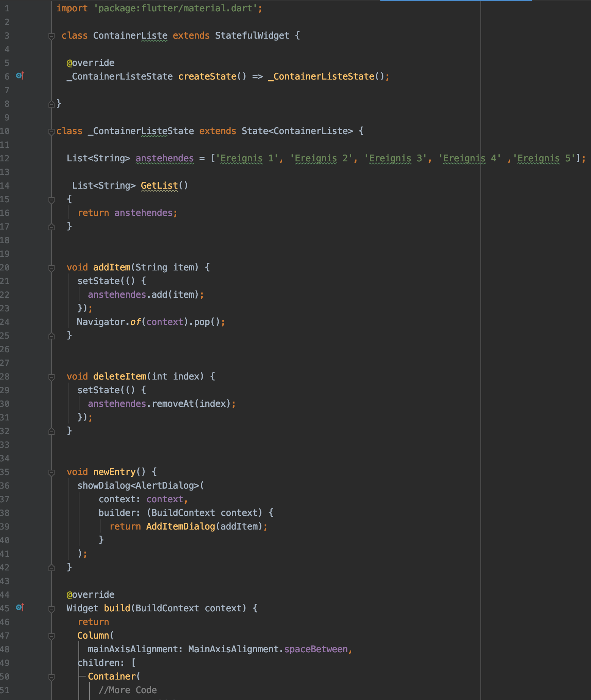Click the build method name

pos(117,608)
